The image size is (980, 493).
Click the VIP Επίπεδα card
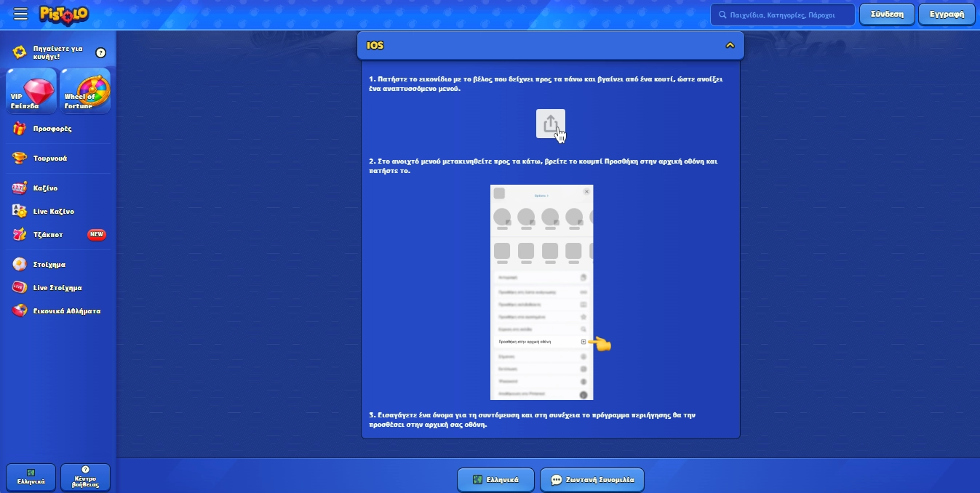(31, 91)
